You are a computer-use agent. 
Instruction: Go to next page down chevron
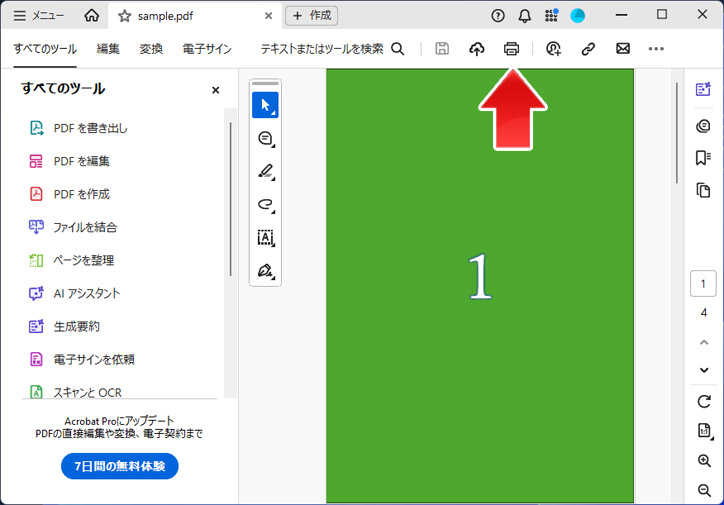point(704,370)
